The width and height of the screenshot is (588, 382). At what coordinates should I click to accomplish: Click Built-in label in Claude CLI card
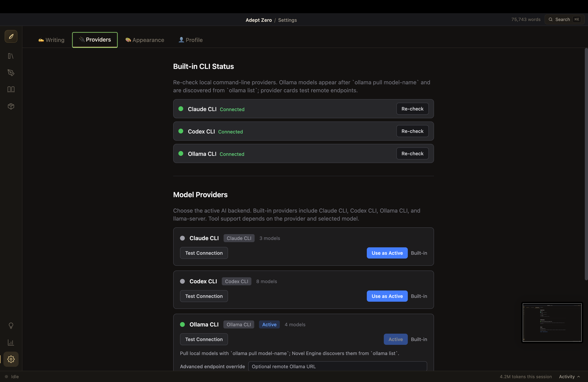coord(419,253)
